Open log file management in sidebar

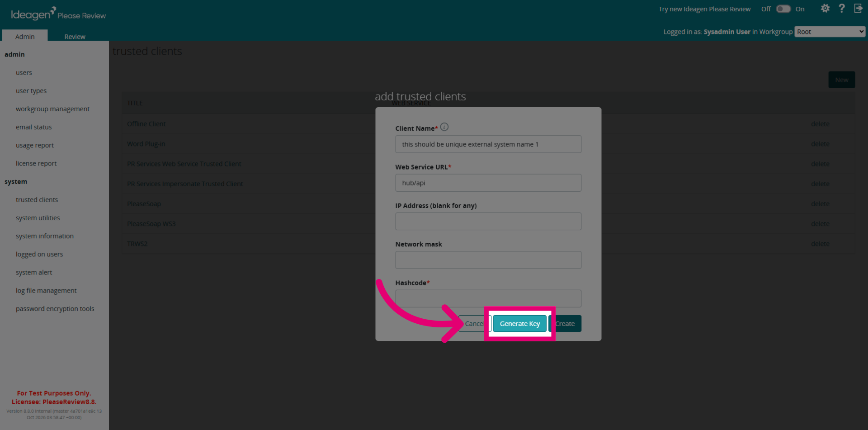click(x=46, y=290)
